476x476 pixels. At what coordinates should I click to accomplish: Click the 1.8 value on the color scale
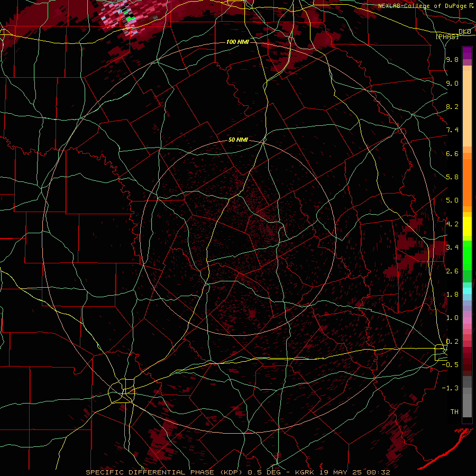tap(452, 295)
